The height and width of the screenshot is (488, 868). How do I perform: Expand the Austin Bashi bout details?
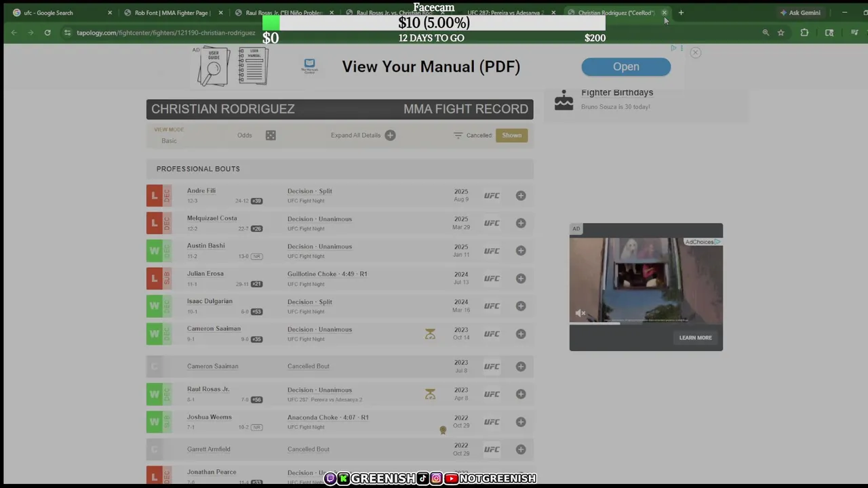coord(521,251)
